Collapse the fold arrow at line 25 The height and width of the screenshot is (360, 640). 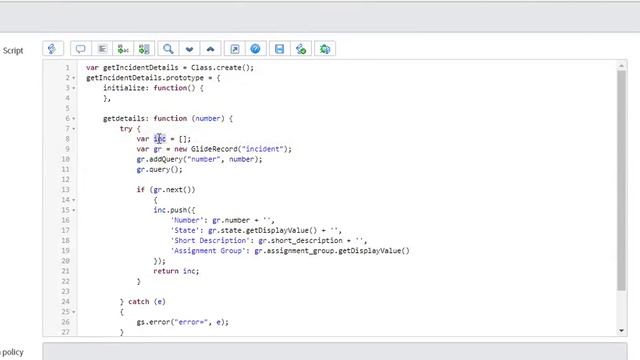(x=74, y=312)
